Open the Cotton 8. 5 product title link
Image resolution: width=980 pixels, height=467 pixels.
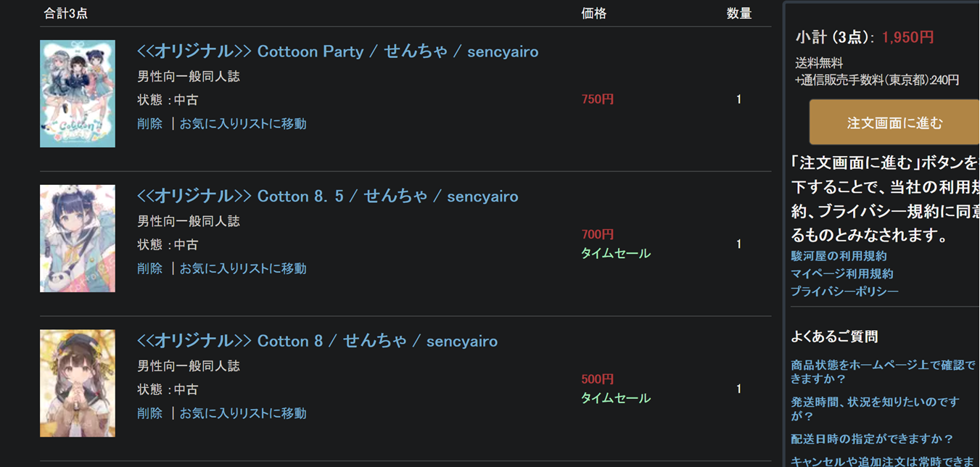(327, 197)
